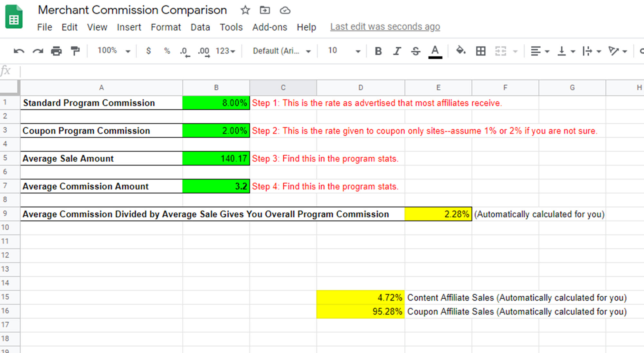Open the font size 10 dropdown
This screenshot has height=353, width=644.
coord(343,51)
